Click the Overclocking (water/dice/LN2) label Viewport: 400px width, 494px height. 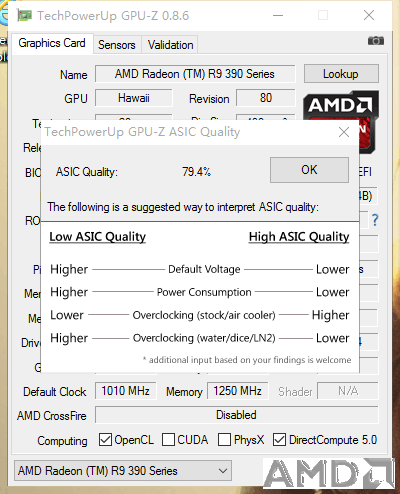pos(204,338)
